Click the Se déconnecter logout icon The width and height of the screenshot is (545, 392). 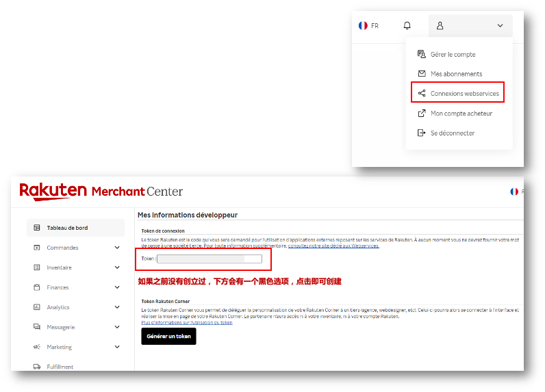tap(422, 133)
